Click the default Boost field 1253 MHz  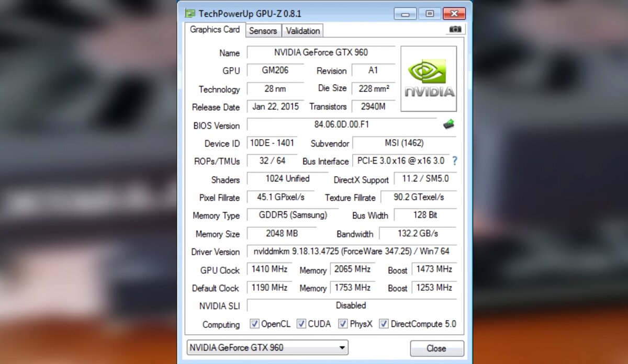tap(434, 288)
